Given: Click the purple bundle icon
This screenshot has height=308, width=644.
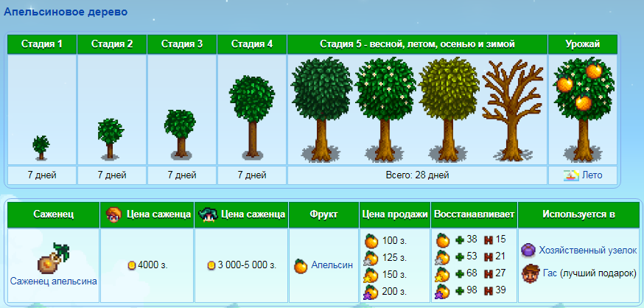Looking at the screenshot, I should coord(528,249).
